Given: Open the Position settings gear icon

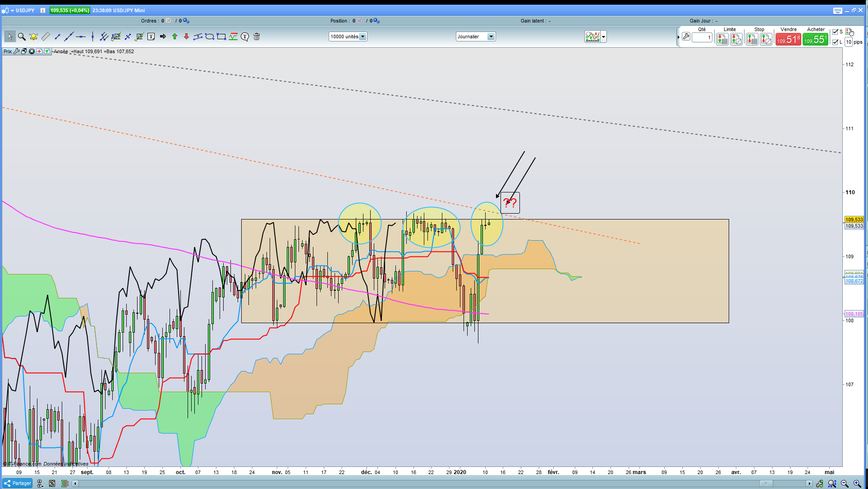Looking at the screenshot, I should tap(377, 21).
